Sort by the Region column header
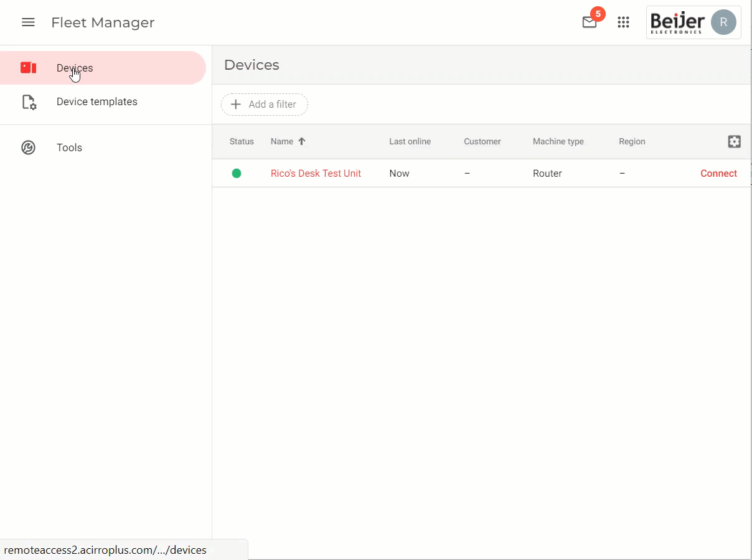Screen dimensions: 752x560 point(632,141)
